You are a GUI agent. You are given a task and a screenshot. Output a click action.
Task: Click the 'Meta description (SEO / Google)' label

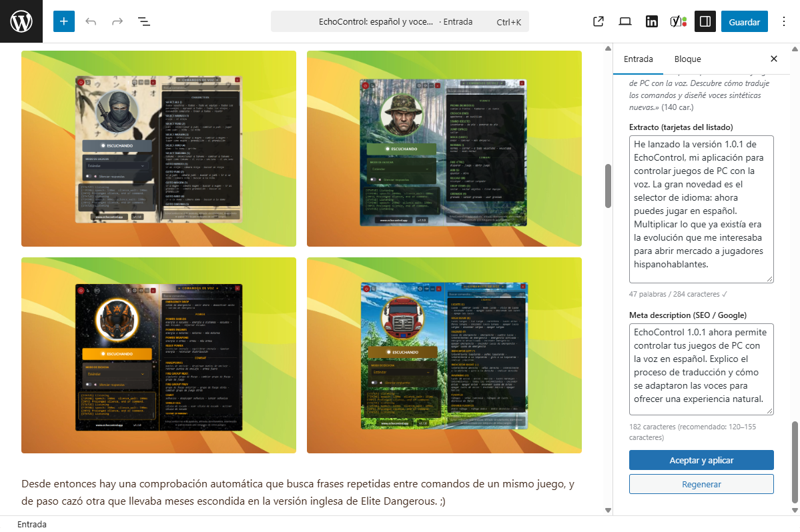687,315
